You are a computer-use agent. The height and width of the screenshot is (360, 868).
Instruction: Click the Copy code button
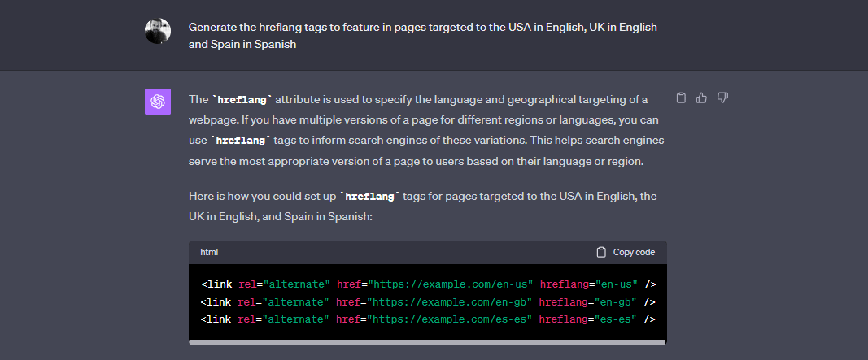point(626,252)
